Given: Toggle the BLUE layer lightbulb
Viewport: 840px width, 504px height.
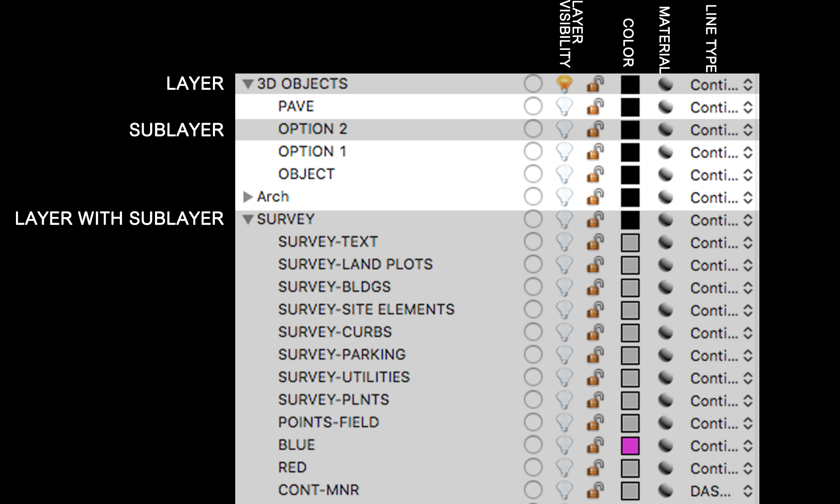Looking at the screenshot, I should tap(564, 445).
